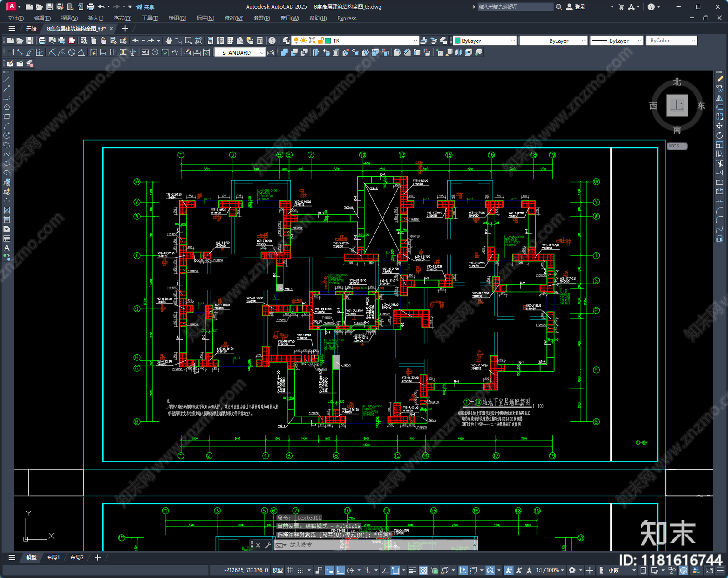Open the 文件(F) menu

(x=15, y=18)
